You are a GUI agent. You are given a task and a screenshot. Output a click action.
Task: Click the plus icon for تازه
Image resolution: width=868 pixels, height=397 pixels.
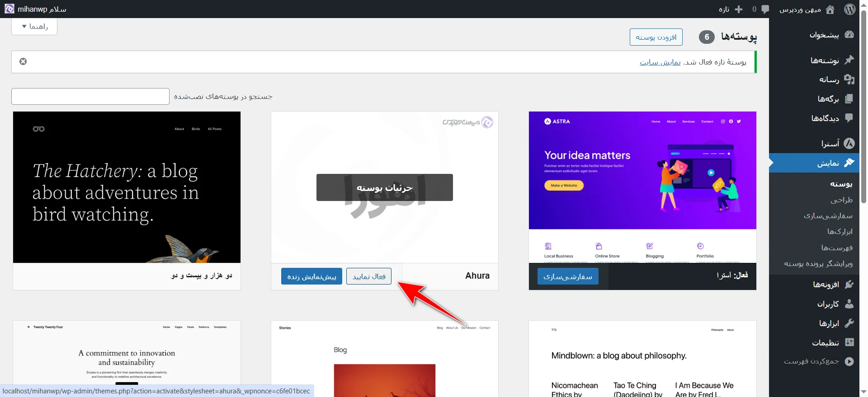[739, 9]
